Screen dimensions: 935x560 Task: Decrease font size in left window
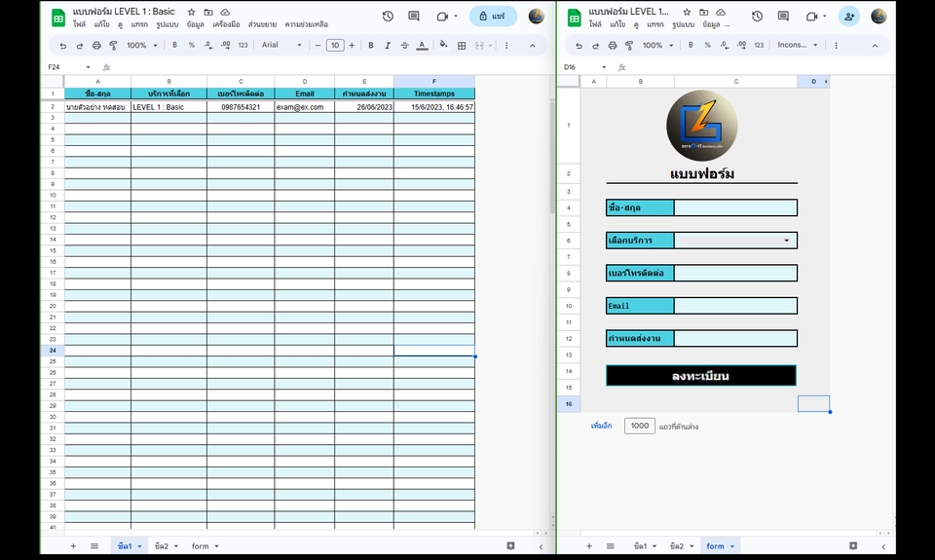click(x=318, y=46)
